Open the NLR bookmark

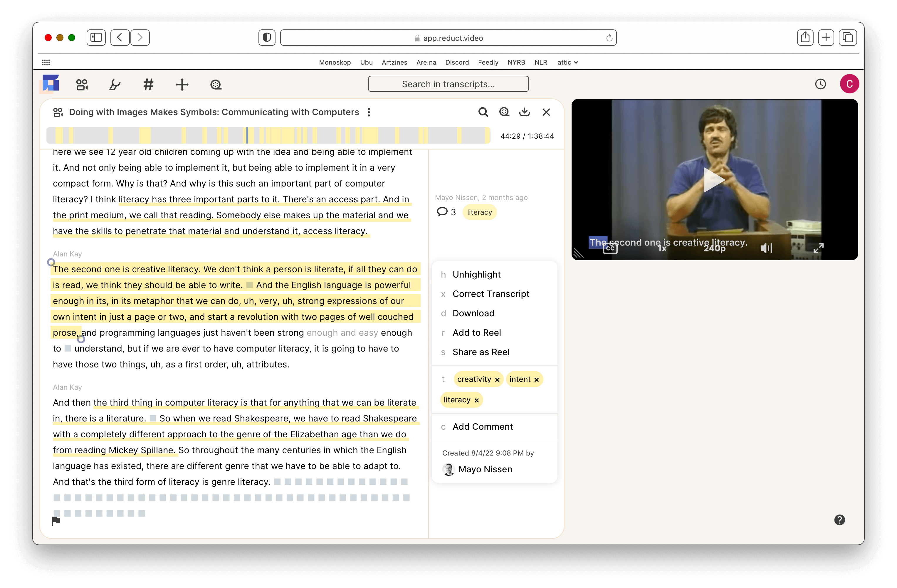540,62
